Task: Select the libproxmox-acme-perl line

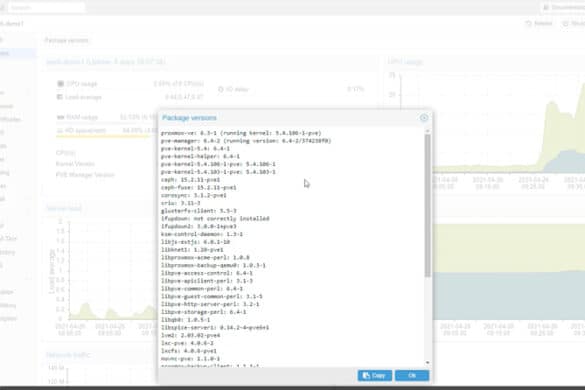Action: coord(205,258)
